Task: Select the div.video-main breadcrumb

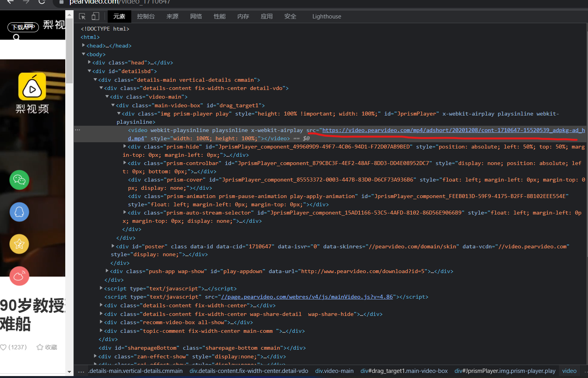Action: tap(334, 371)
